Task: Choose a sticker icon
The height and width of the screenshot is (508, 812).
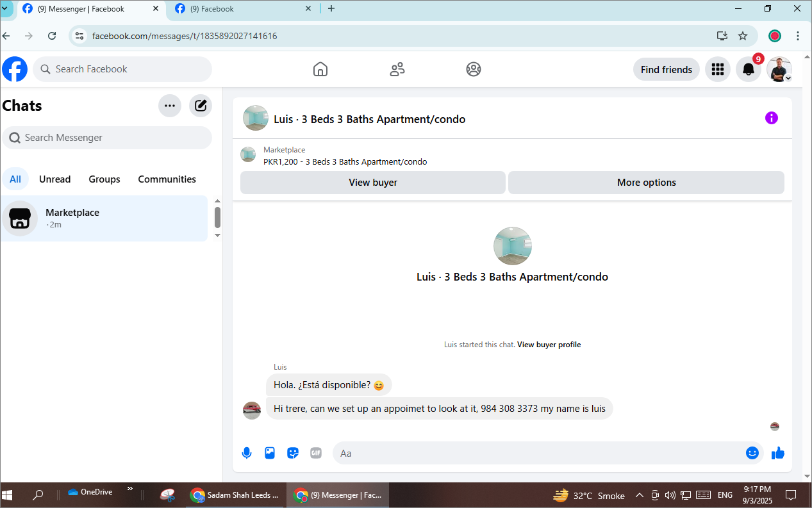Action: (293, 453)
